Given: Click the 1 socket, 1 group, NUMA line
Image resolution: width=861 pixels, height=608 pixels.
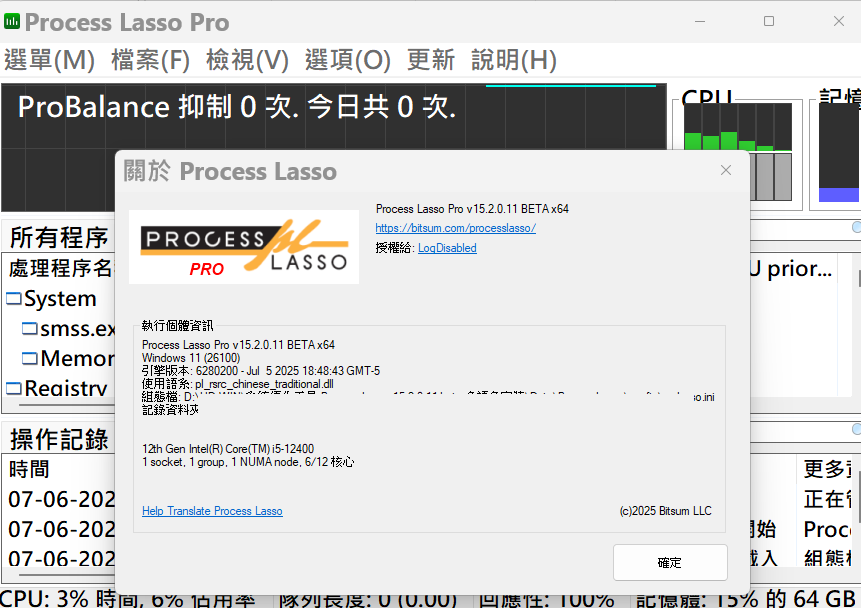Looking at the screenshot, I should 248,462.
